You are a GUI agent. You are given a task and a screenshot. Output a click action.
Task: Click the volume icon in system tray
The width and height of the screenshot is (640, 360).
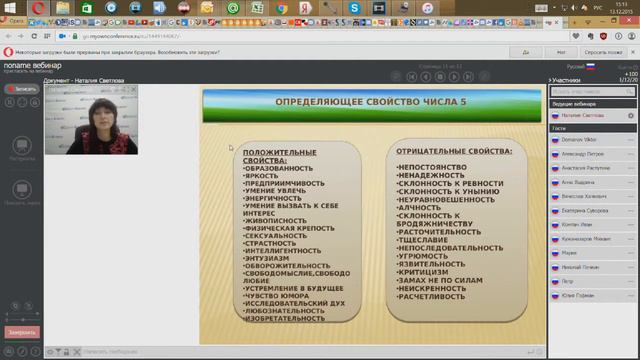(x=574, y=8)
